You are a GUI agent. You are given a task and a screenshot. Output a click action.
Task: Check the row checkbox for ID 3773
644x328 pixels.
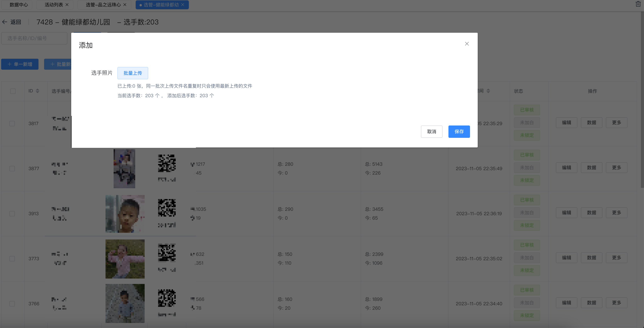tap(12, 259)
